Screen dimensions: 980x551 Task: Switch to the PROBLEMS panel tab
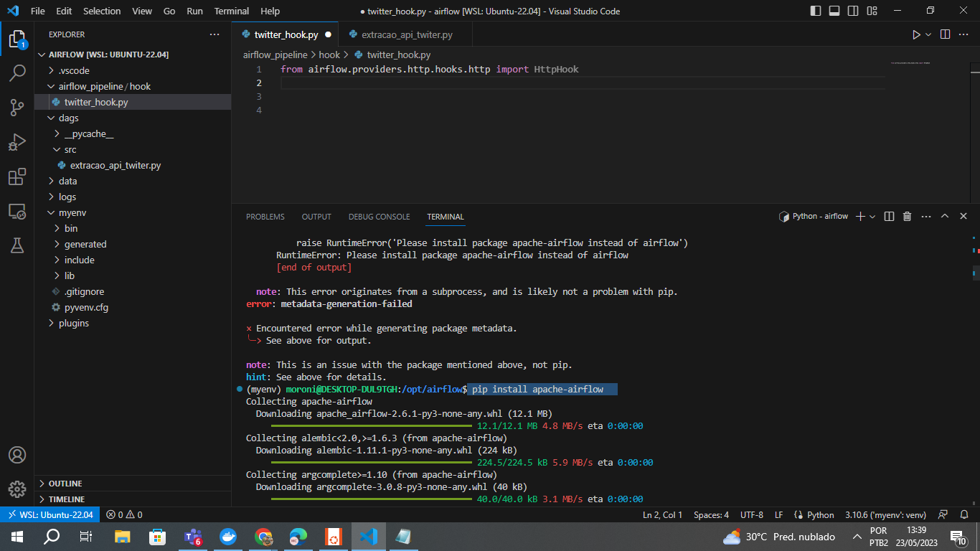pos(265,217)
